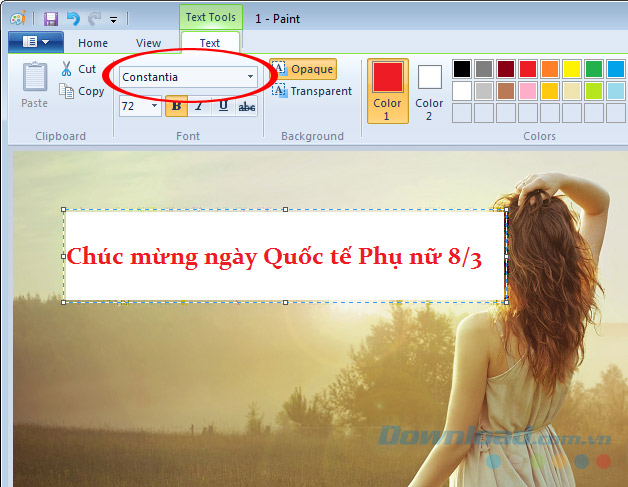This screenshot has height=487, width=628.
Task: Click the Opaque background icon
Action: [x=279, y=68]
